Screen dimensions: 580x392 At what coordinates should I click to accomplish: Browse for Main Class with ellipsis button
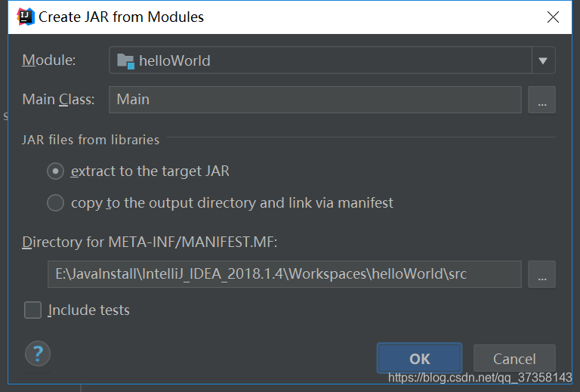coord(541,100)
